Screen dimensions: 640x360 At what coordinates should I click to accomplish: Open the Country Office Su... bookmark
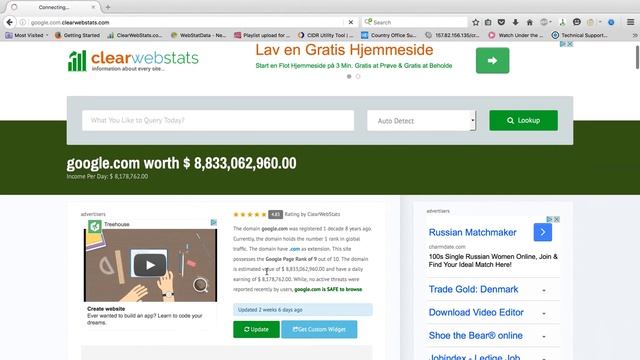pos(389,36)
